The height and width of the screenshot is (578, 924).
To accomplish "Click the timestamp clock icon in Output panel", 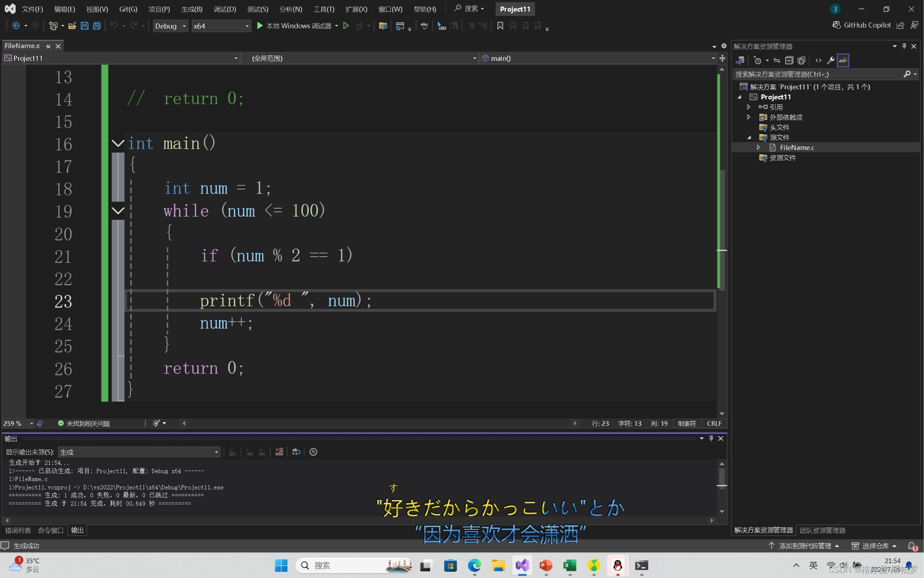I will (313, 452).
